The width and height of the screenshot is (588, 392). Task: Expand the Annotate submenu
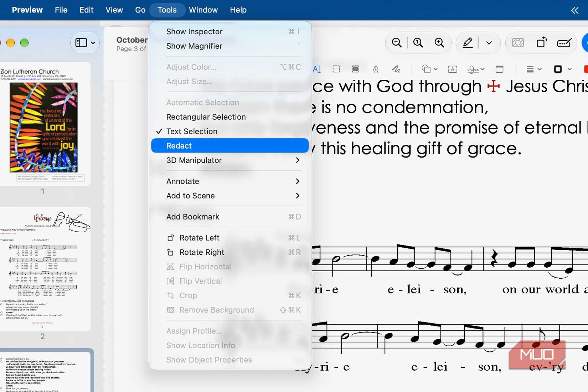[230, 181]
